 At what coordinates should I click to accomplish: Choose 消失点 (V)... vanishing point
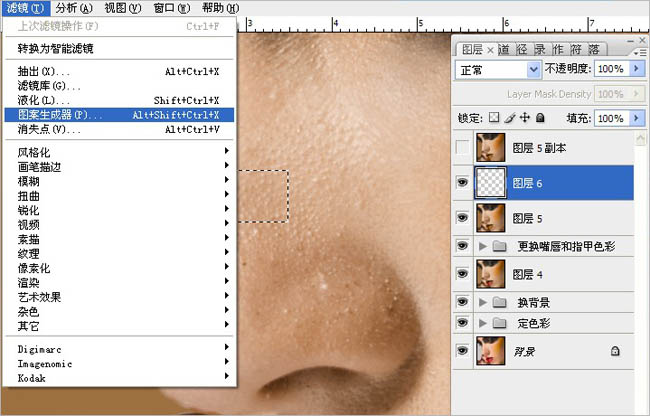pyautogui.click(x=119, y=129)
